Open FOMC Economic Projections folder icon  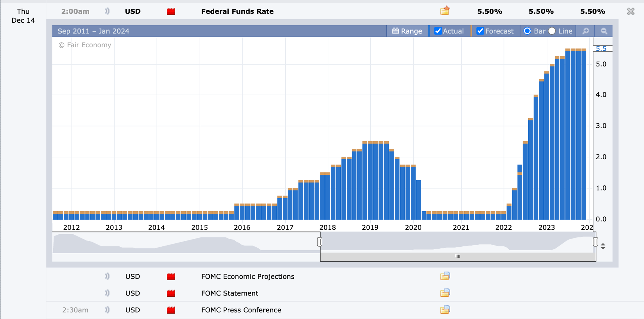pyautogui.click(x=445, y=276)
